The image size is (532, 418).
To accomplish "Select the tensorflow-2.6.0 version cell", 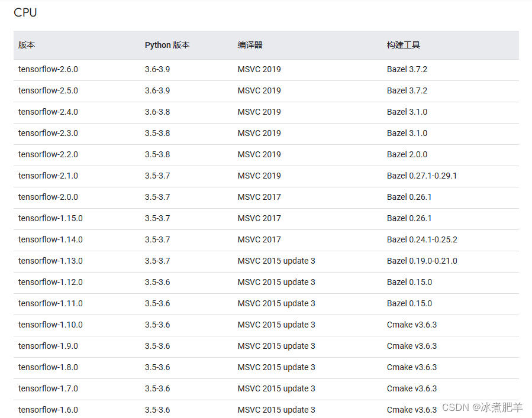I will point(48,69).
